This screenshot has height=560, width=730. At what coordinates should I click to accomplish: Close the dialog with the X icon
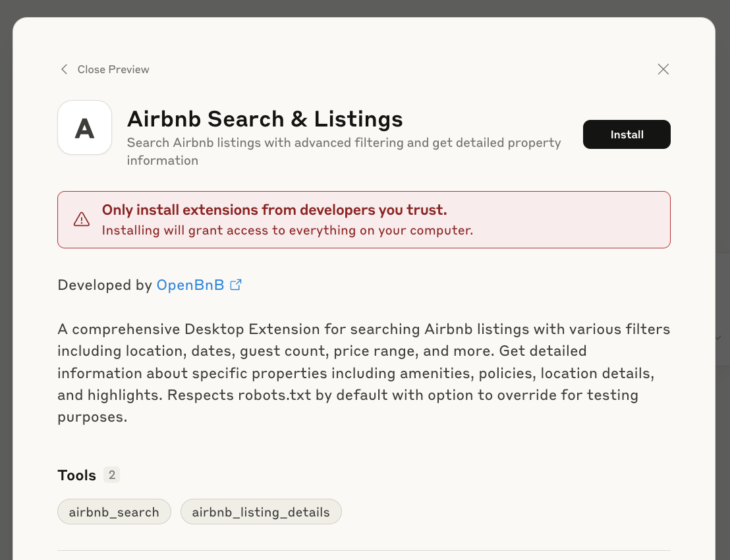point(663,69)
